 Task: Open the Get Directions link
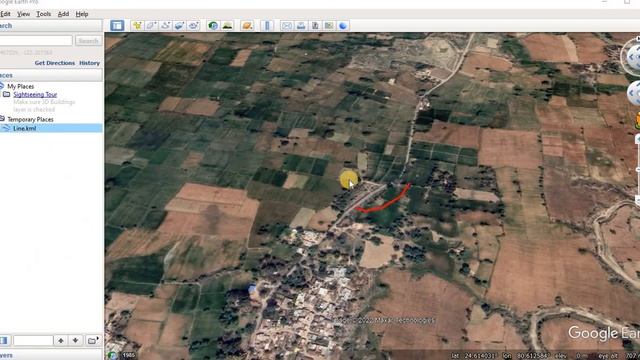click(55, 63)
